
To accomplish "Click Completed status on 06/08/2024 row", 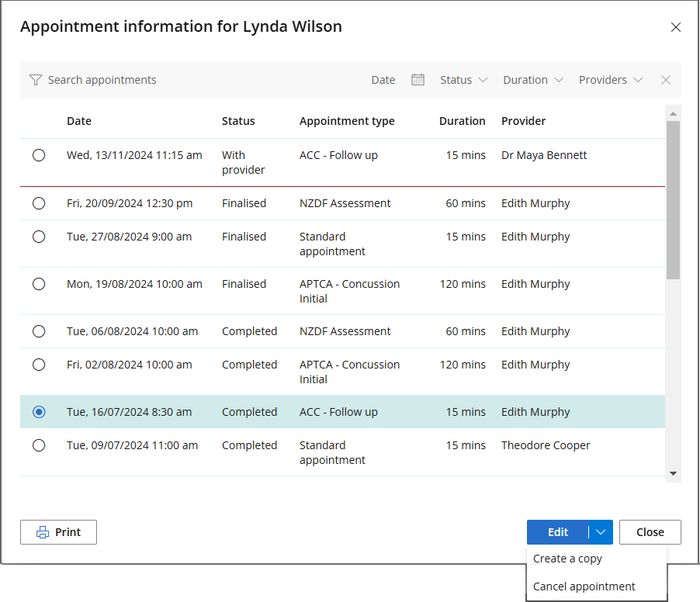I will tap(250, 331).
